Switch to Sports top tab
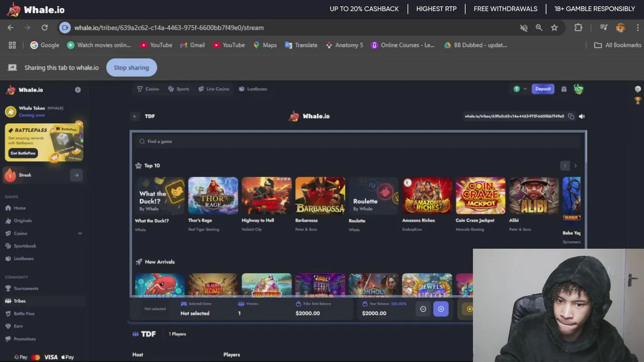This screenshot has height=362, width=644. click(179, 89)
